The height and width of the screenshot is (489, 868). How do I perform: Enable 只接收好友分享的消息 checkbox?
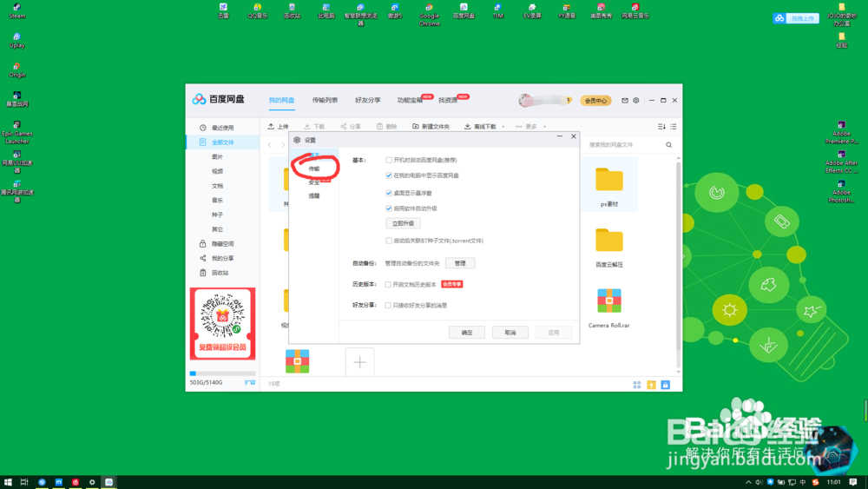coord(388,305)
